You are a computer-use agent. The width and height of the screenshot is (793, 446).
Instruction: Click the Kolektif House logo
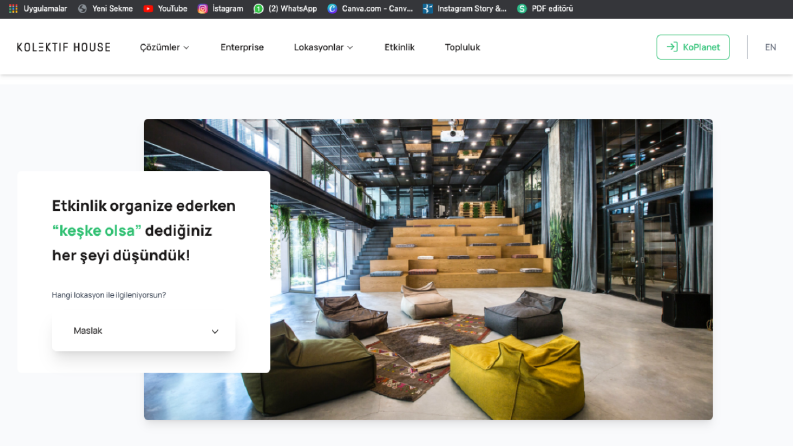tap(64, 47)
